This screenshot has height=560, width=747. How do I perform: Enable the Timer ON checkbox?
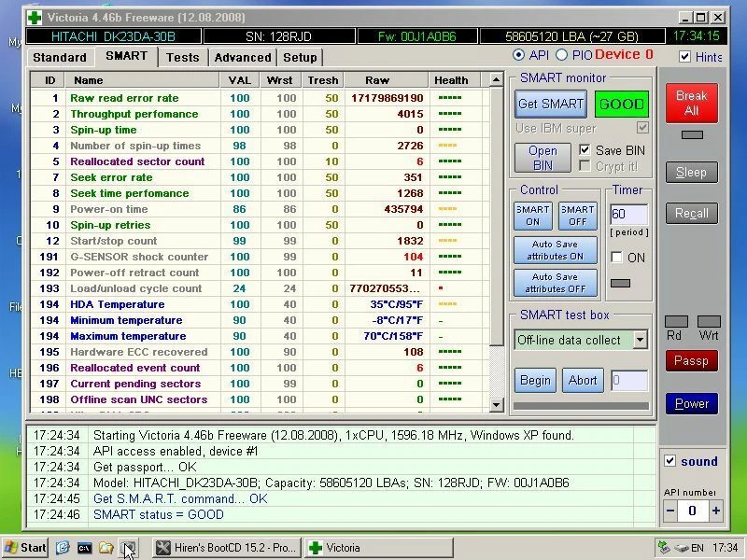(x=616, y=258)
